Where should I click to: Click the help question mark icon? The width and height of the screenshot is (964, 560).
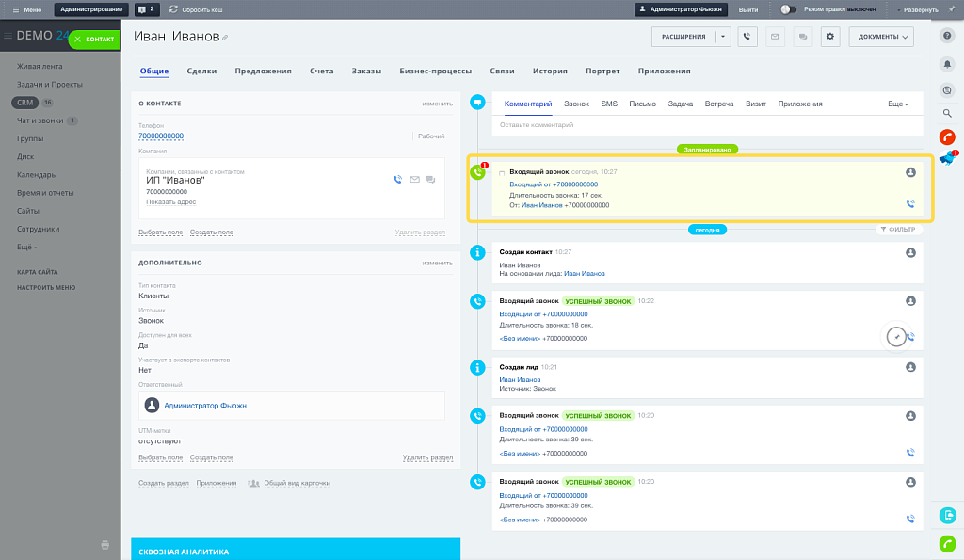947,34
